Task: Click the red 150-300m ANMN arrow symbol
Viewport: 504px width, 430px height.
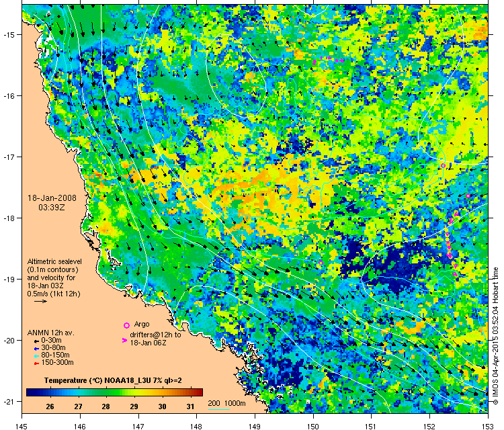Action: pyautogui.click(x=37, y=363)
